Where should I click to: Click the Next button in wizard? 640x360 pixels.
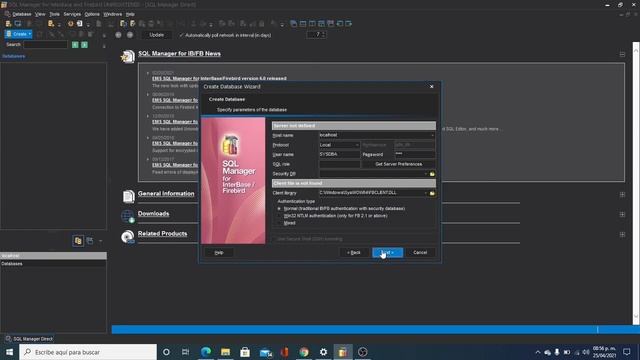[x=387, y=253]
